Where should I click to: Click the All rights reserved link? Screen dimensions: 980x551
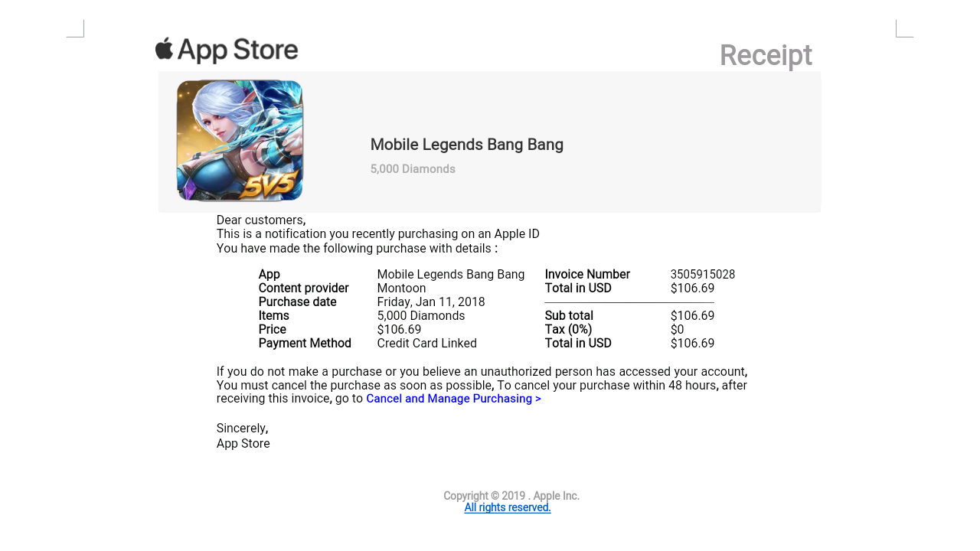508,507
